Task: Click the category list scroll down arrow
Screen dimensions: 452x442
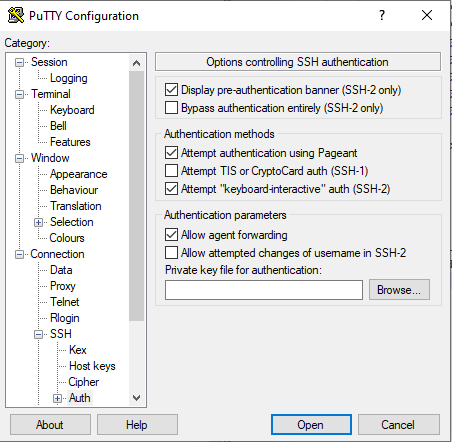Action: click(136, 398)
